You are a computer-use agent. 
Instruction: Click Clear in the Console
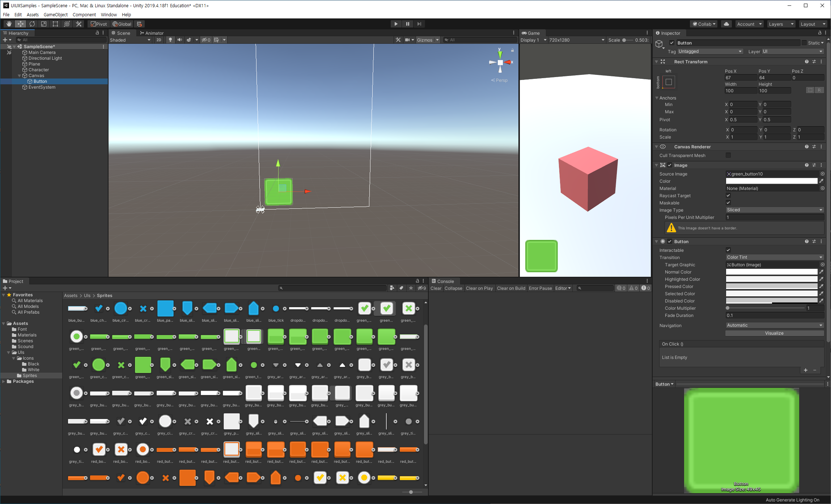click(436, 288)
